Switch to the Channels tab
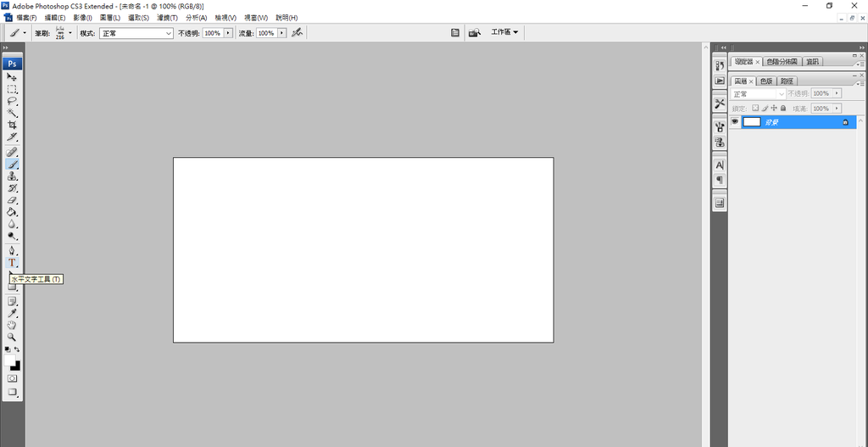Screen dimensions: 868x447 766,81
